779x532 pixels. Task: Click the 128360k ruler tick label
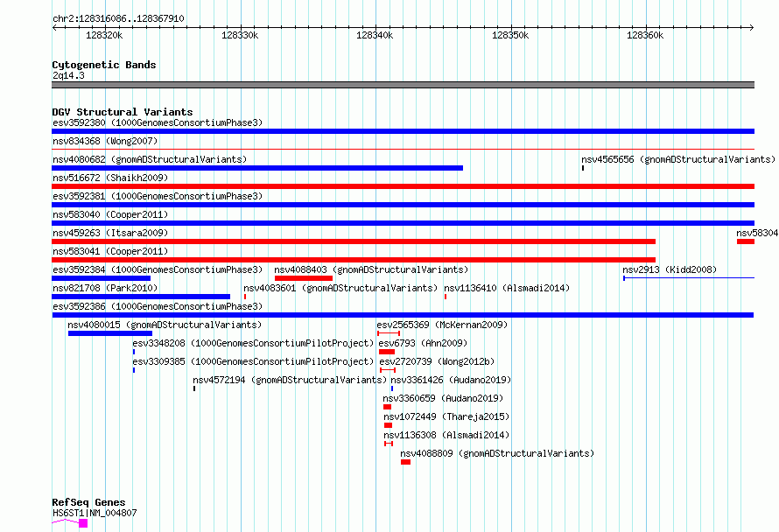click(645, 35)
